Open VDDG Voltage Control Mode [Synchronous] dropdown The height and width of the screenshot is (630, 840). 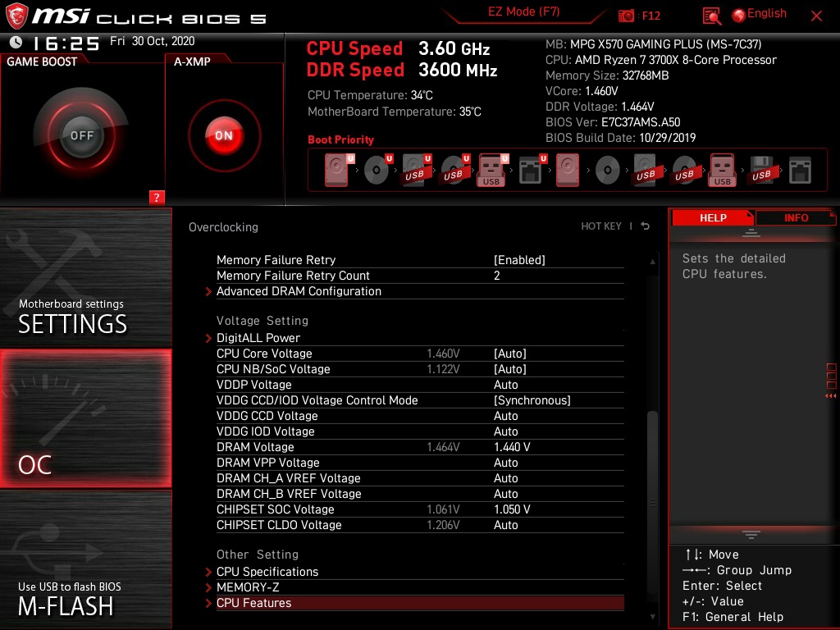pos(532,400)
